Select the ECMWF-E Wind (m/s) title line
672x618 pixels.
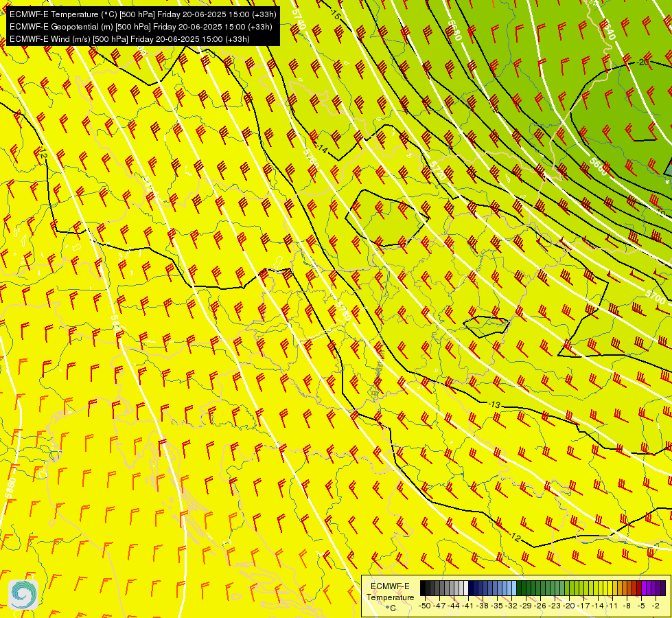click(x=130, y=39)
